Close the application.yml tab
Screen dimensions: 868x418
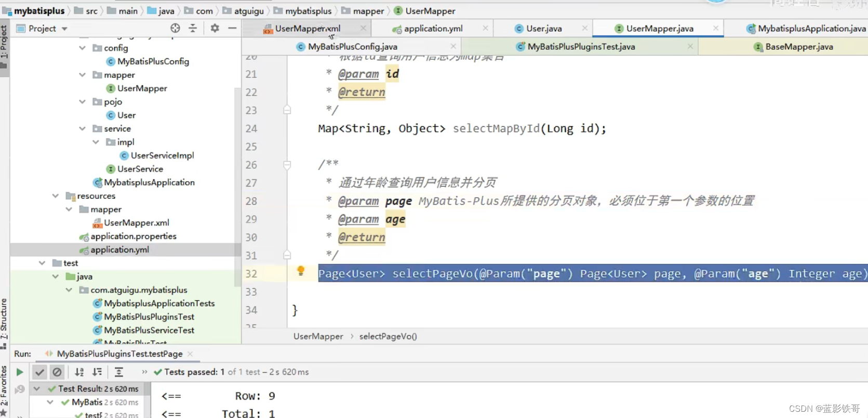[x=485, y=28]
